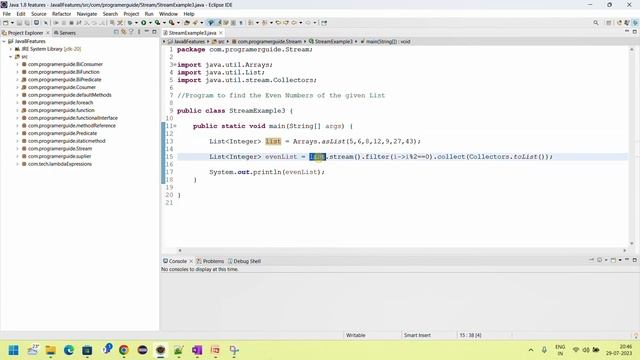
Task: Click the green Run button icon
Action: [144, 23]
